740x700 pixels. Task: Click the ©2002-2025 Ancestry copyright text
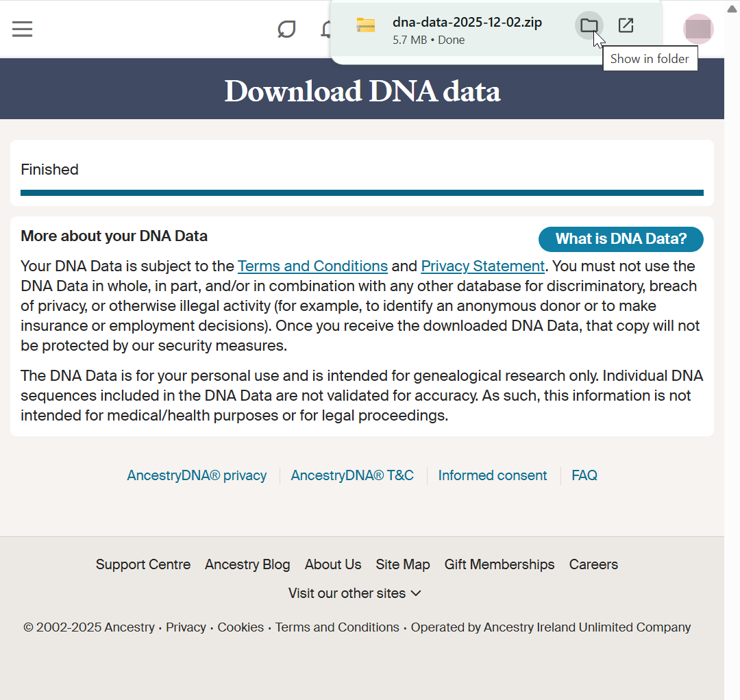pyautogui.click(x=88, y=627)
